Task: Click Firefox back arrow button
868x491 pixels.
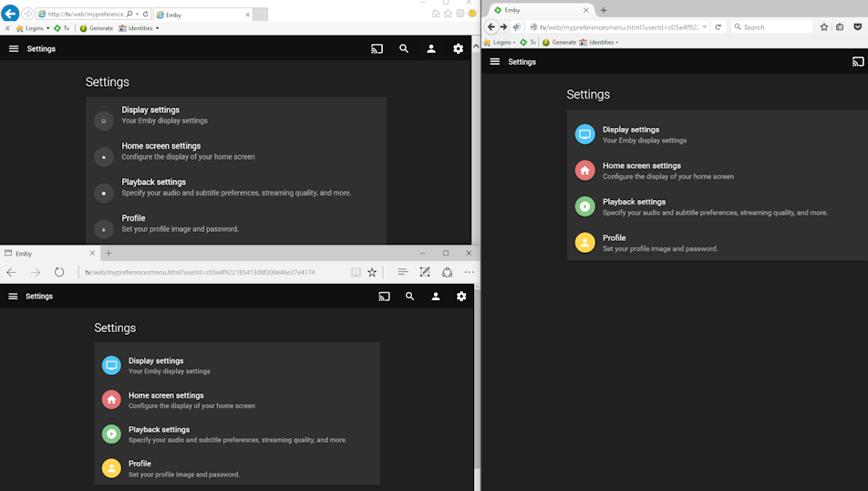Action: pyautogui.click(x=491, y=26)
